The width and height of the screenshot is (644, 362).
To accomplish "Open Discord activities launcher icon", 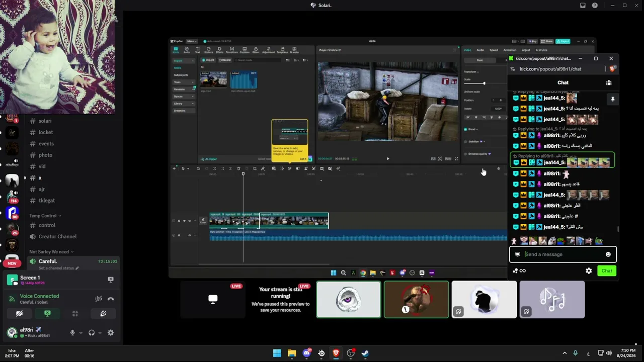I will tap(75, 313).
